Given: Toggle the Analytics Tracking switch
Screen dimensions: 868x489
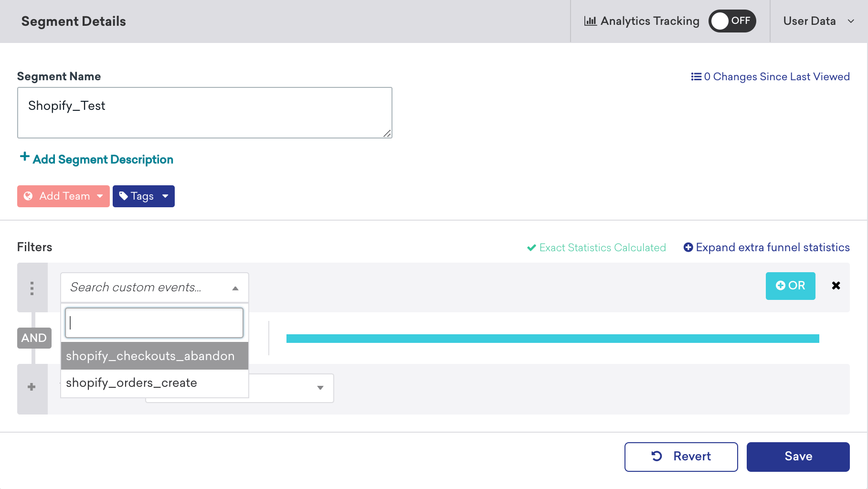Looking at the screenshot, I should [732, 21].
